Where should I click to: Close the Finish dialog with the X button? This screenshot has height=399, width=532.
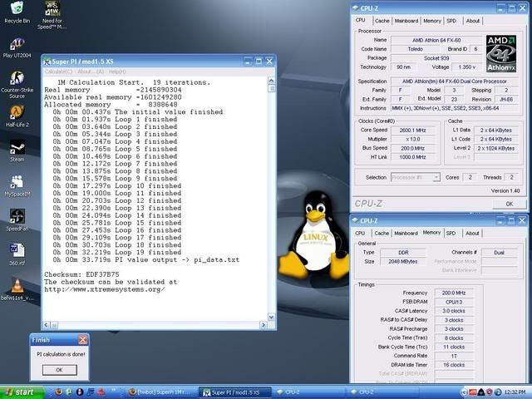point(82,340)
